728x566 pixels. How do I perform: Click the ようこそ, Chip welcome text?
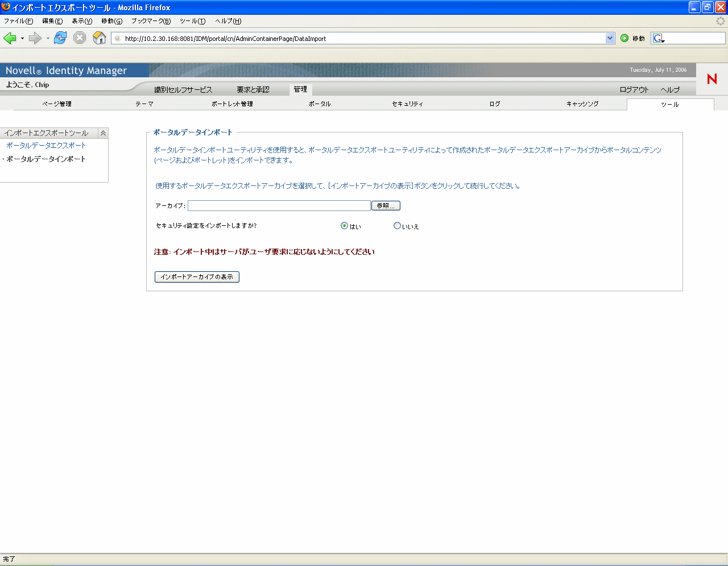point(27,85)
